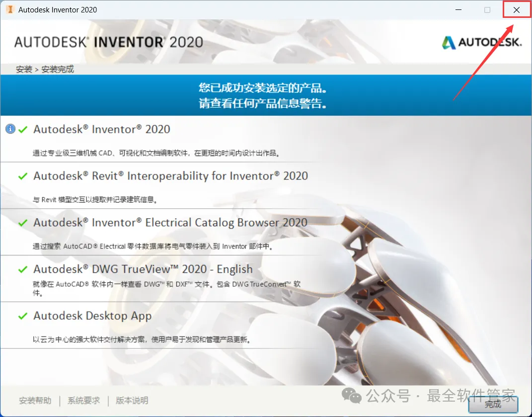Screen dimensions: 532x417
Task: Click the Autodesk logo in the header
Action: click(x=481, y=42)
